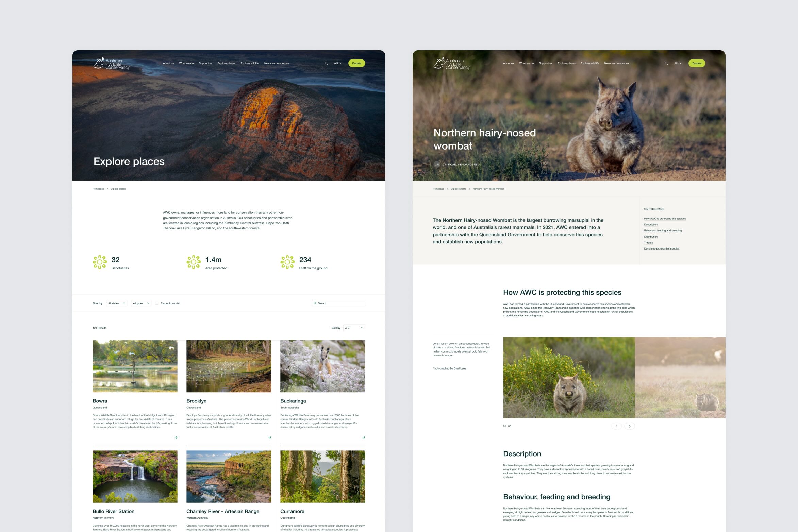
Task: Open Support us on Explore places page
Action: click(205, 63)
